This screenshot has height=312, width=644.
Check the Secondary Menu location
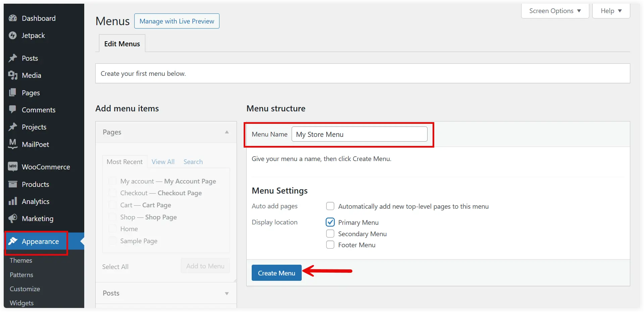330,233
